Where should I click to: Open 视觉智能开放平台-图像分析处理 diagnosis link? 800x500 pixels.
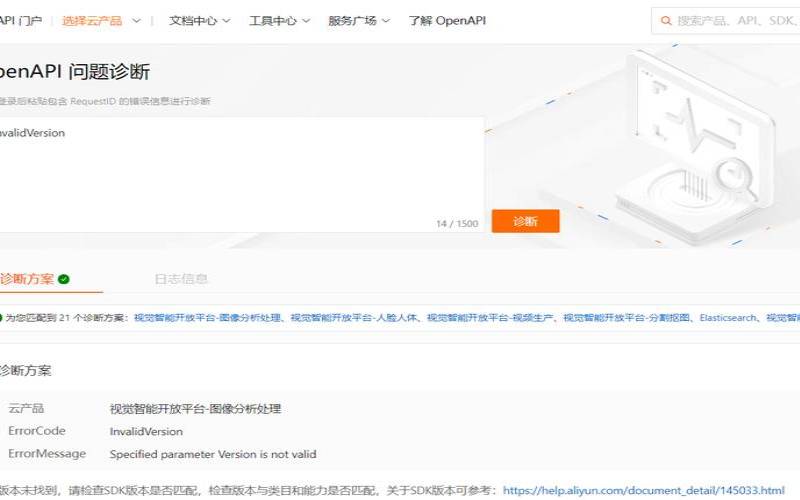pos(207,318)
